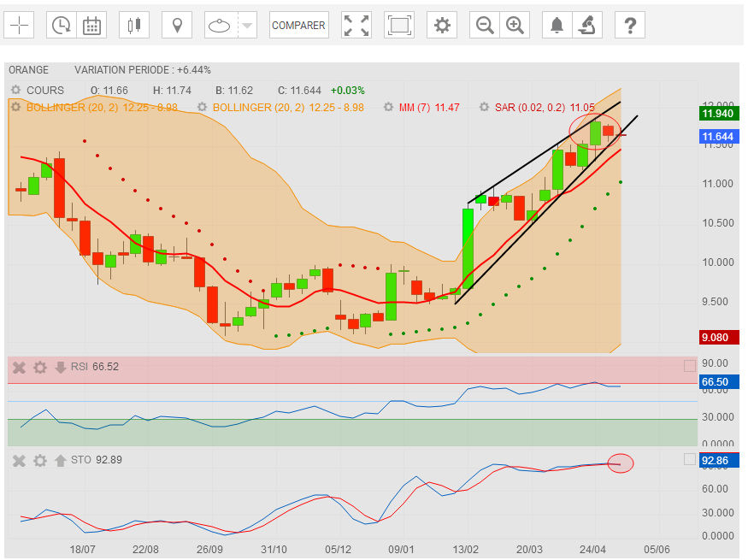The image size is (754, 560).
Task: Open the time period clock selector
Action: 61,25
